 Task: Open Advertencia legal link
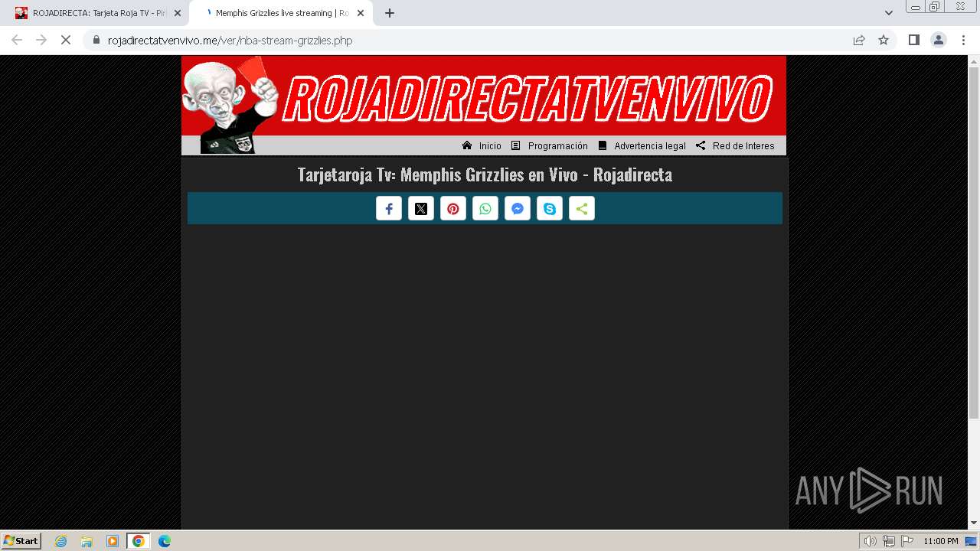642,145
